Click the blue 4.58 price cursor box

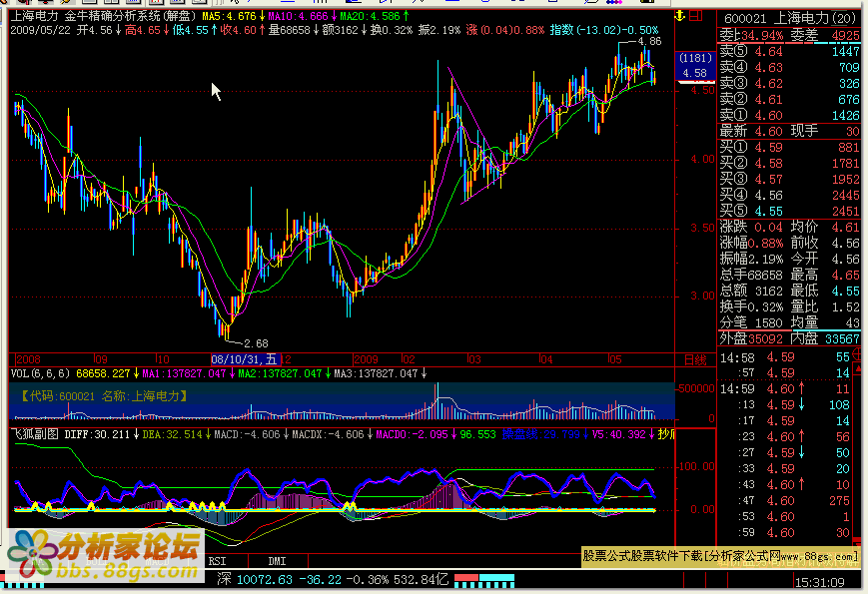(695, 66)
